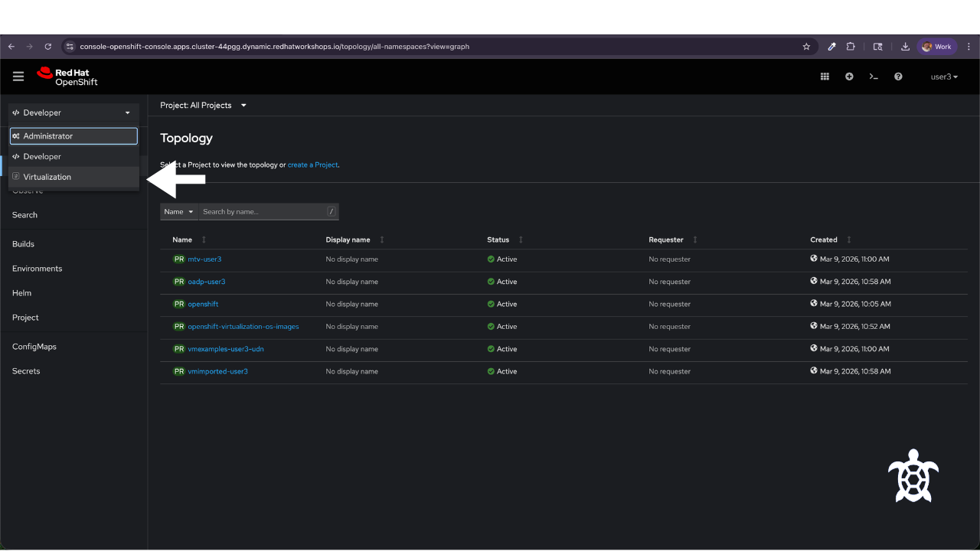This screenshot has height=551, width=980.
Task: Open the mtv-user3 project link
Action: [204, 259]
